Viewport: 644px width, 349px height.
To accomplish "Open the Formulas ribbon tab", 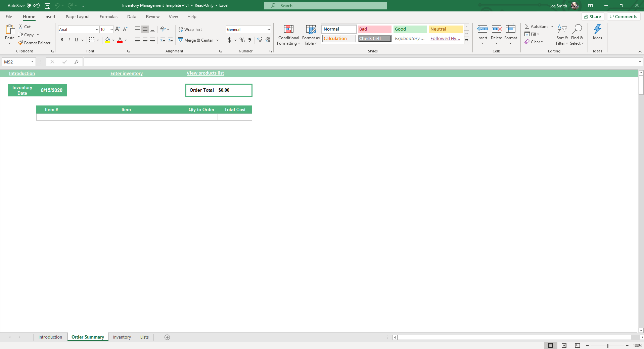I will pyautogui.click(x=108, y=17).
